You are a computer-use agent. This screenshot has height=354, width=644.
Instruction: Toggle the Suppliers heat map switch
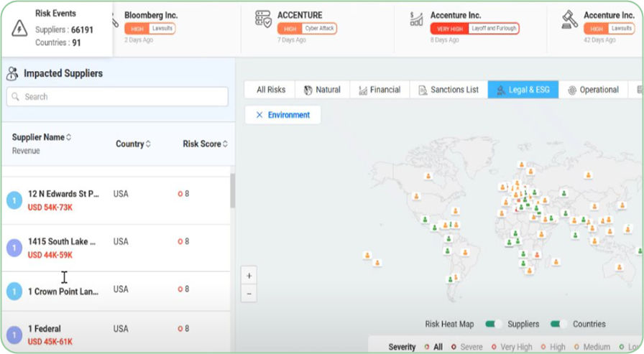pos(493,324)
